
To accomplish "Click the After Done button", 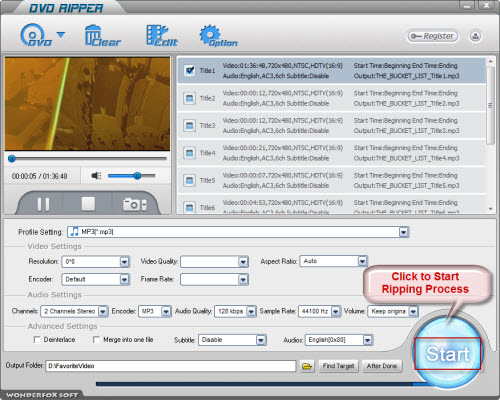I will 382,366.
